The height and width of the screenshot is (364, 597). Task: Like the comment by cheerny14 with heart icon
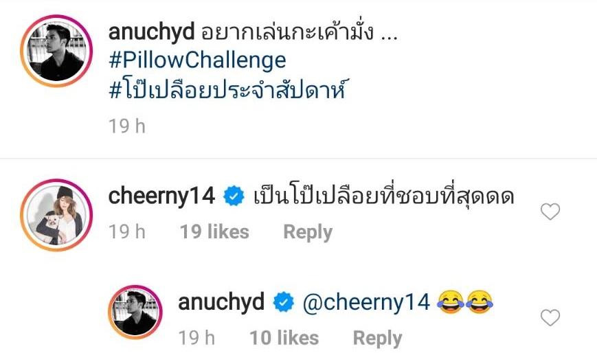(x=550, y=212)
